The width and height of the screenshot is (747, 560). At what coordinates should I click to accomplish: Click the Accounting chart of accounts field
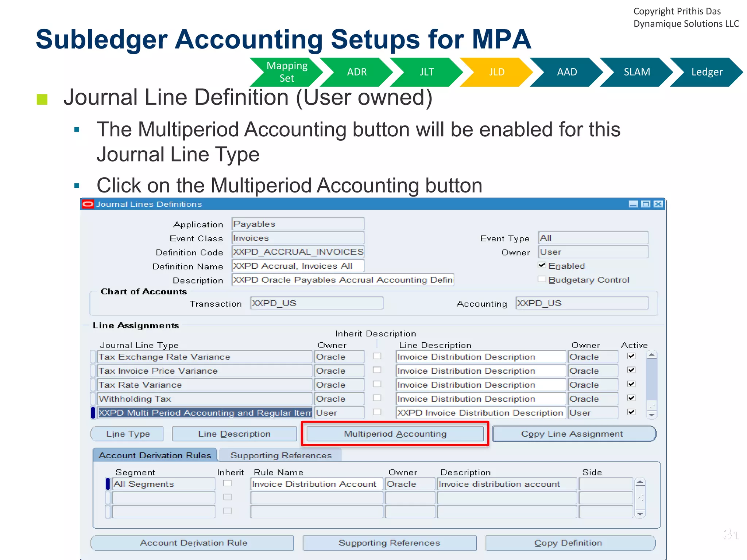pos(582,303)
